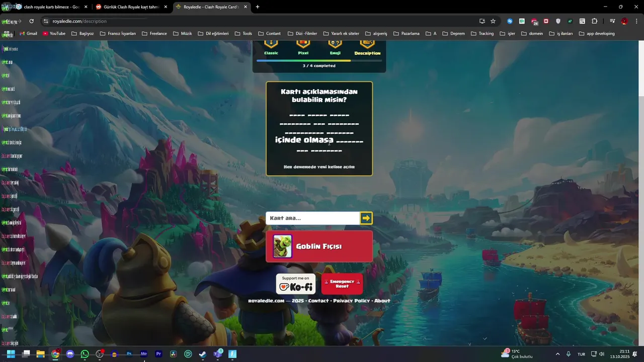This screenshot has height=362, width=644.
Task: Click the Emergency Reset button
Action: point(342,284)
